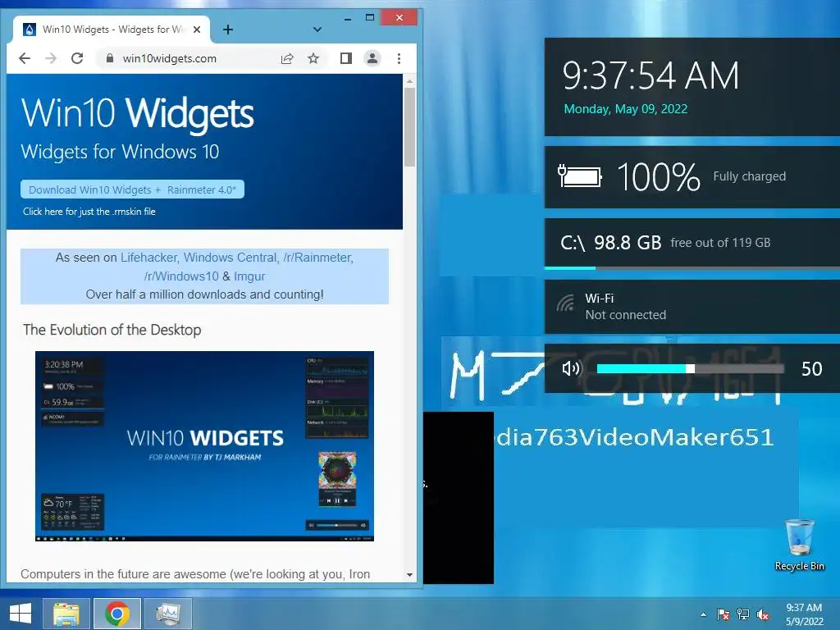
Task: Click the Chrome forward arrow
Action: pos(51,58)
